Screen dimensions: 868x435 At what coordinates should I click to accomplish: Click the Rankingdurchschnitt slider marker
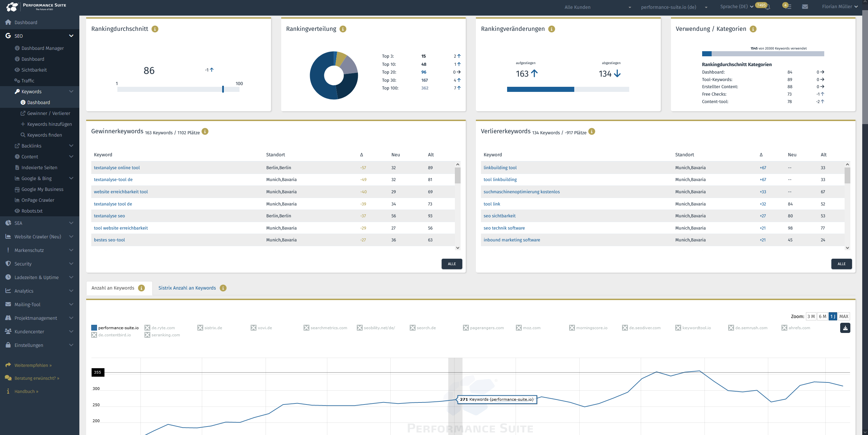(223, 89)
